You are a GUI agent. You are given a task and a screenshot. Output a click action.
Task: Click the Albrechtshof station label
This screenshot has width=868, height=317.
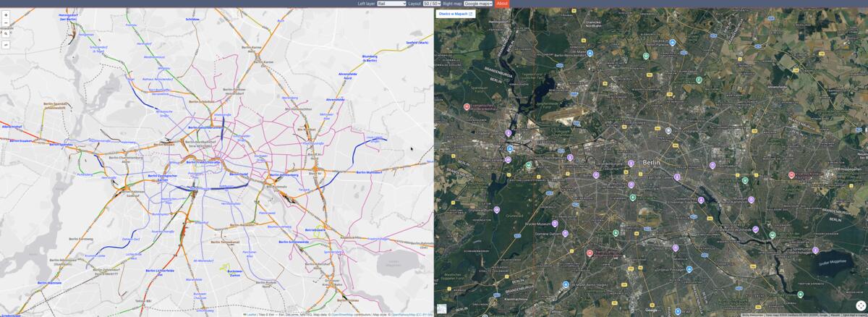click(12, 127)
